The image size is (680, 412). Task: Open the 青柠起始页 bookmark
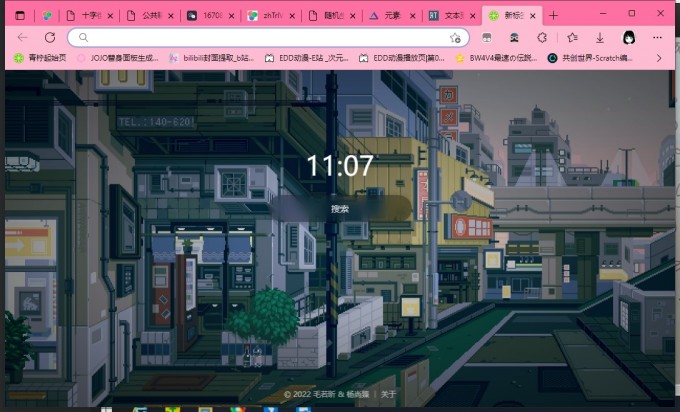coord(40,58)
